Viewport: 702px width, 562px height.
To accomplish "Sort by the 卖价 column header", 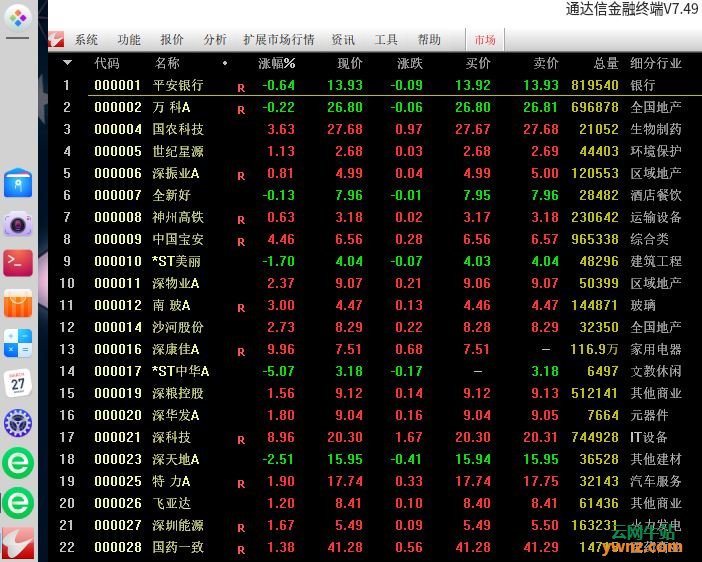I will [546, 63].
